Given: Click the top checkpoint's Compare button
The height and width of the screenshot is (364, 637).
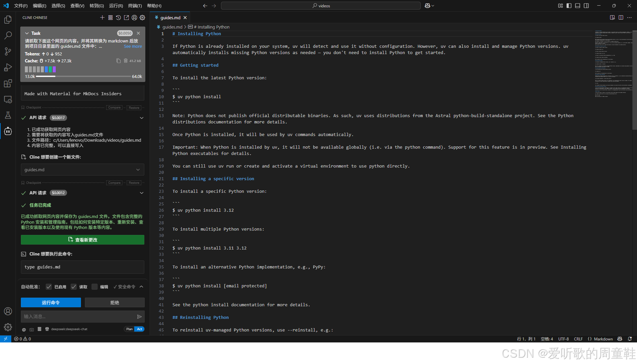Looking at the screenshot, I should [x=114, y=108].
